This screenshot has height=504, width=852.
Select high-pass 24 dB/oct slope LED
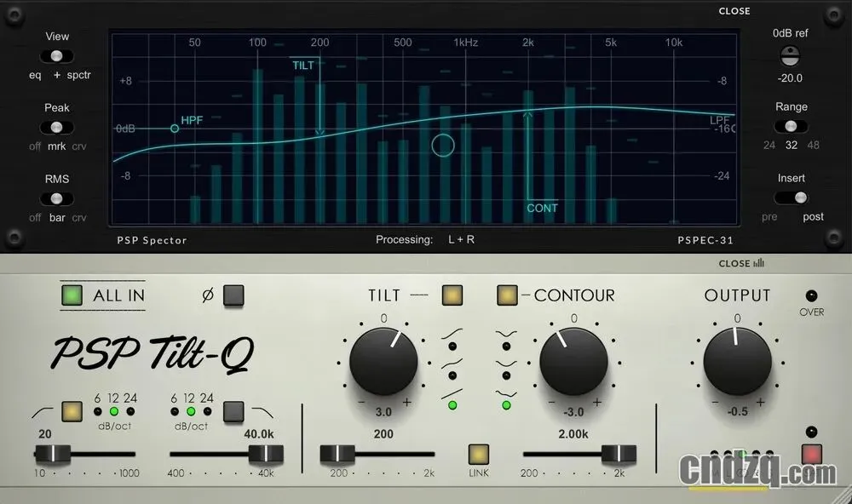130,412
